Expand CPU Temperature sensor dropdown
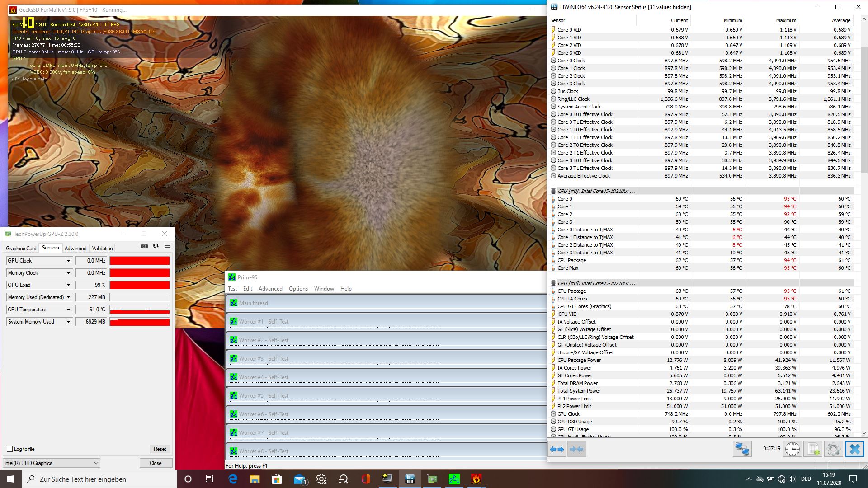This screenshot has width=868, height=488. click(x=68, y=310)
